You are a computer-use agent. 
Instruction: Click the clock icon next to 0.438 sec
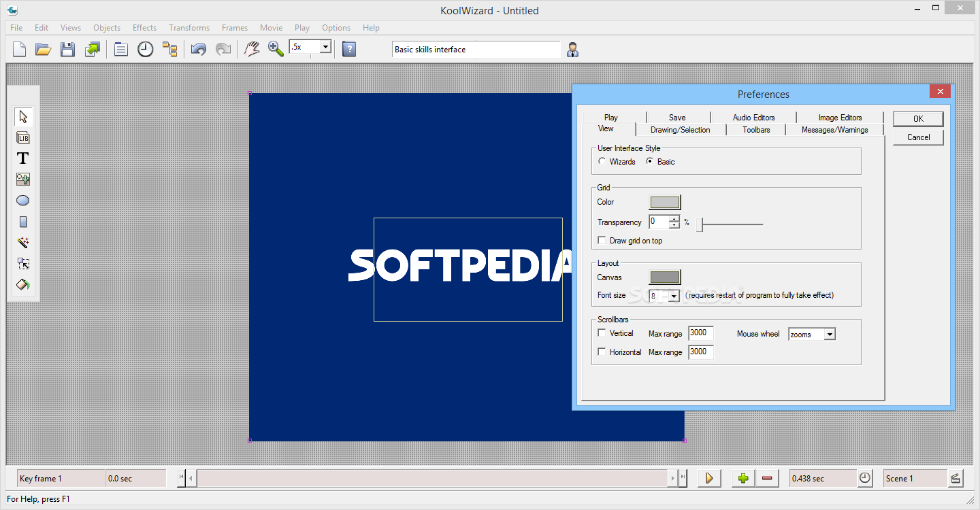pos(864,478)
